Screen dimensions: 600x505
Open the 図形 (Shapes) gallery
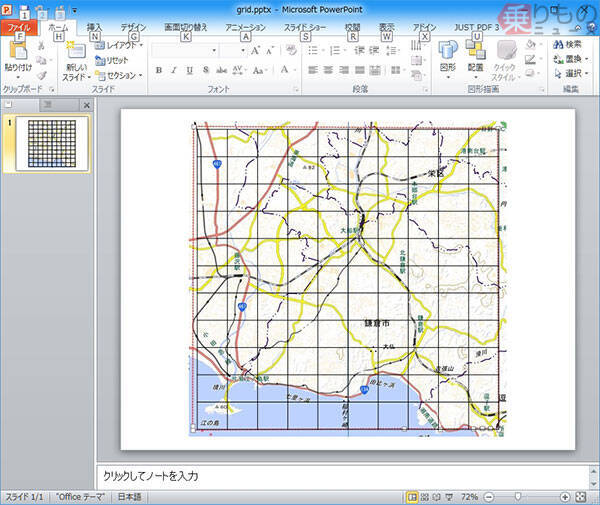click(x=447, y=50)
